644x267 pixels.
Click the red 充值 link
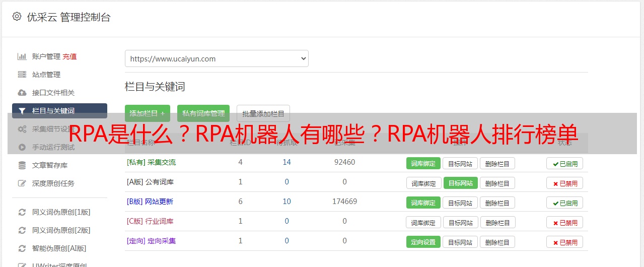coord(70,56)
